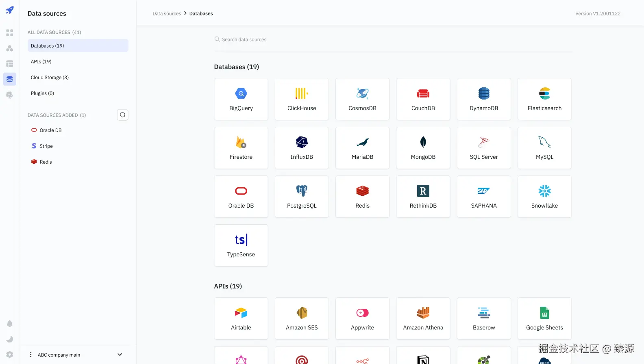Screen dimensions: 644x364
Task: Click search icon next to Data Sources Added
Action: 123,115
